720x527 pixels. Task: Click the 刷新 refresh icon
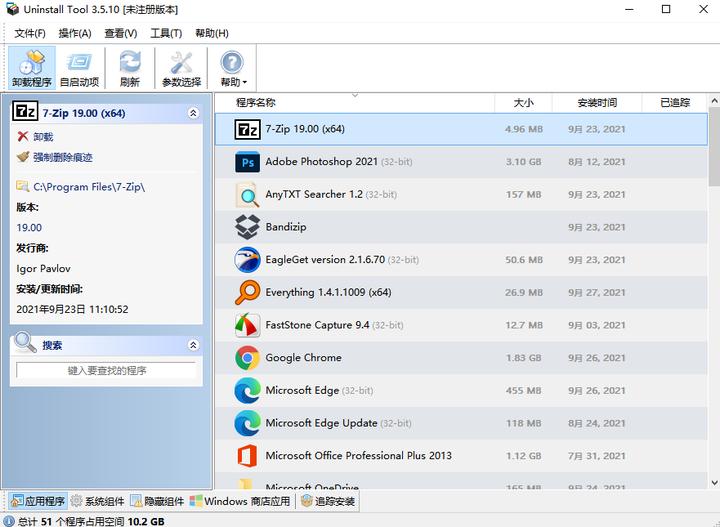click(x=130, y=67)
